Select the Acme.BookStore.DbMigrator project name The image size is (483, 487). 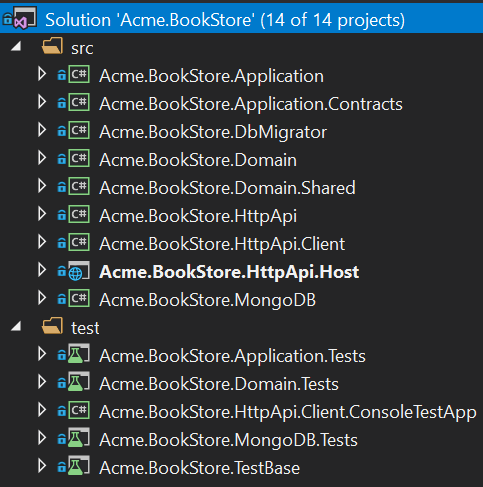click(213, 133)
